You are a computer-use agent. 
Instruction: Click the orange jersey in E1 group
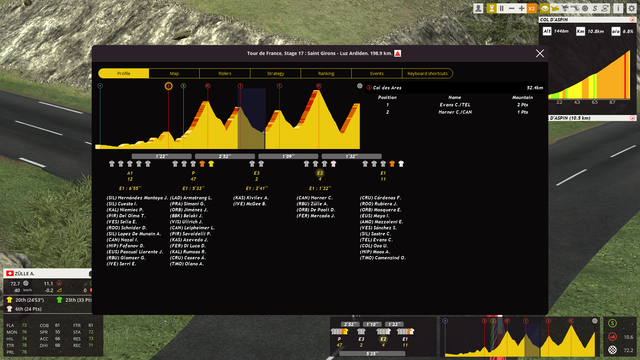pyautogui.click(x=392, y=164)
